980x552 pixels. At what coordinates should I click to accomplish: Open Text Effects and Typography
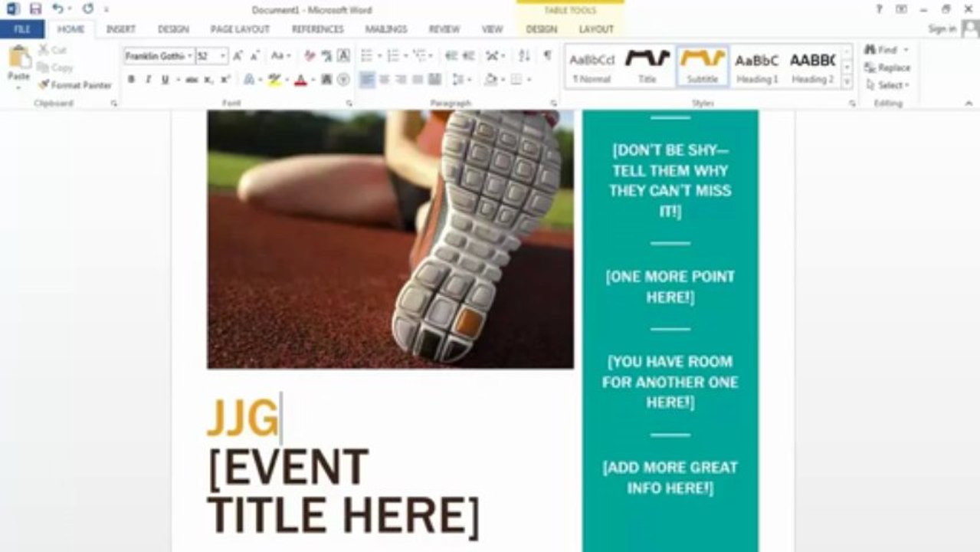click(x=248, y=80)
